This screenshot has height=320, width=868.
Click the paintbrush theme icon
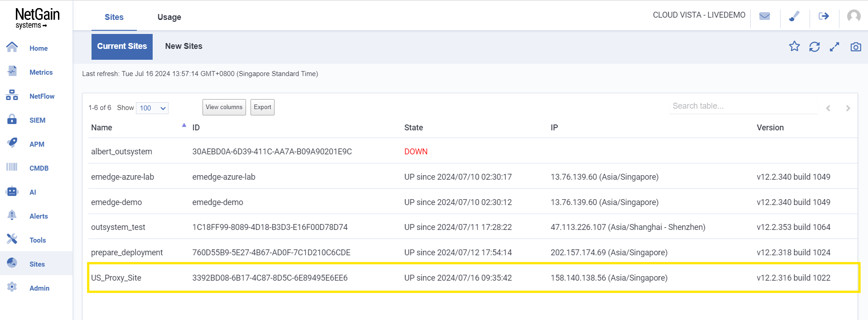pyautogui.click(x=794, y=16)
